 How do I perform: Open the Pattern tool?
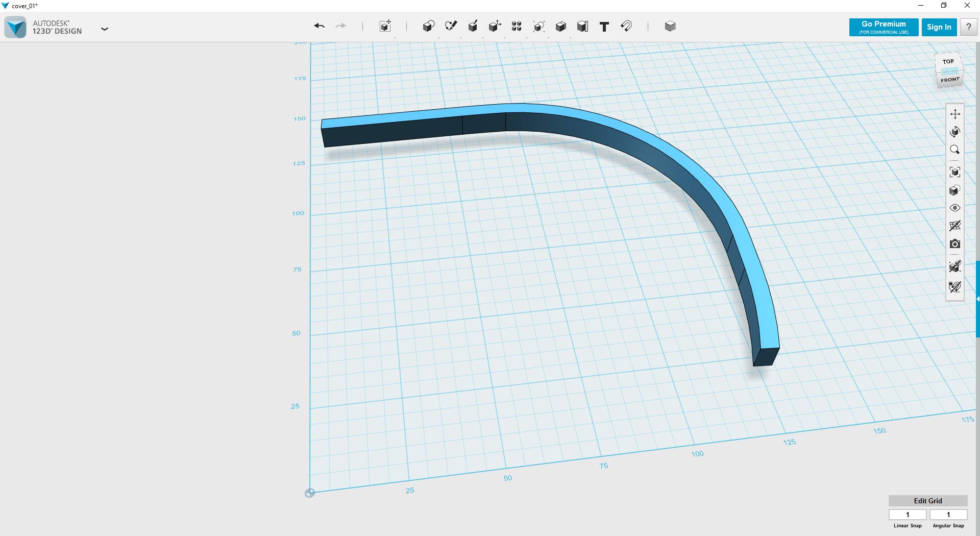tap(516, 26)
